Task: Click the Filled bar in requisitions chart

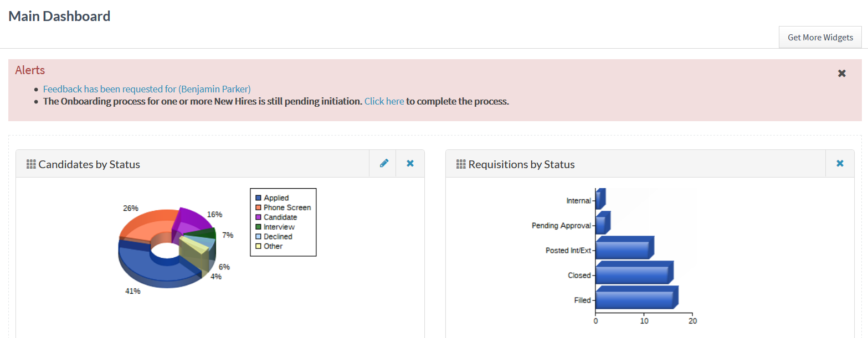Action: (634, 299)
